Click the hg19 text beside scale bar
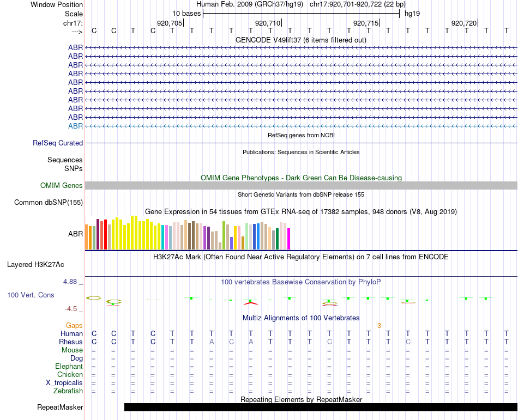The width and height of the screenshot is (518, 420). click(x=412, y=14)
